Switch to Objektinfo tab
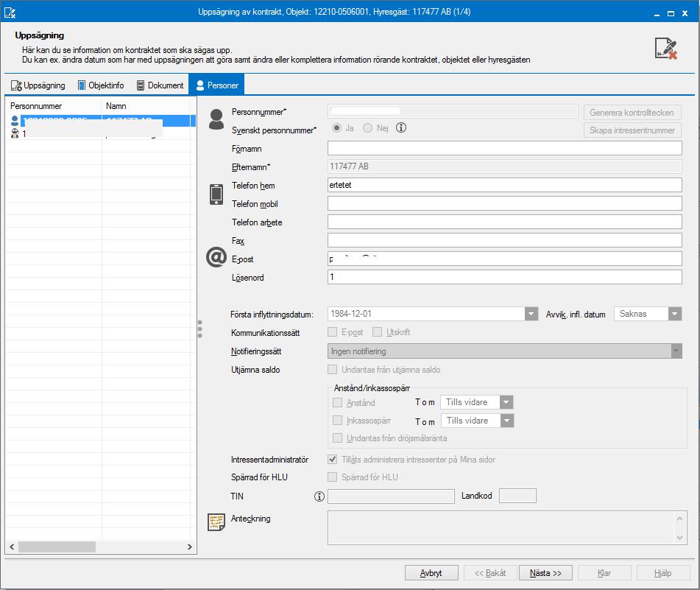Image resolution: width=700 pixels, height=590 pixels. point(101,85)
